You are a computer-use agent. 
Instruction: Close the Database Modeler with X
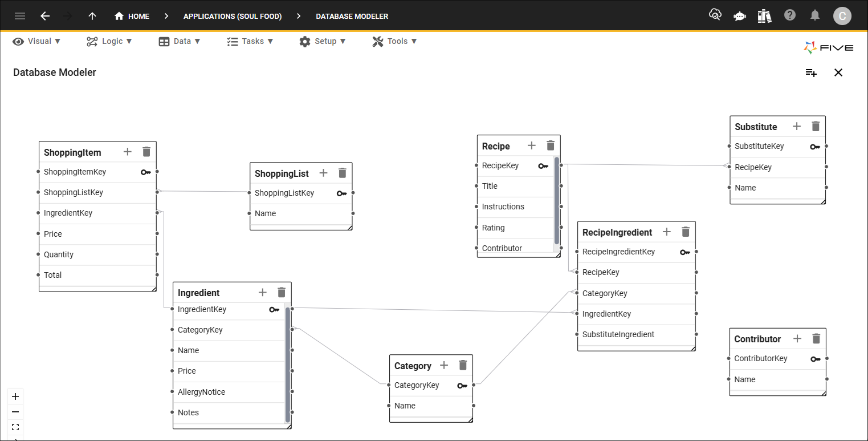pyautogui.click(x=838, y=72)
